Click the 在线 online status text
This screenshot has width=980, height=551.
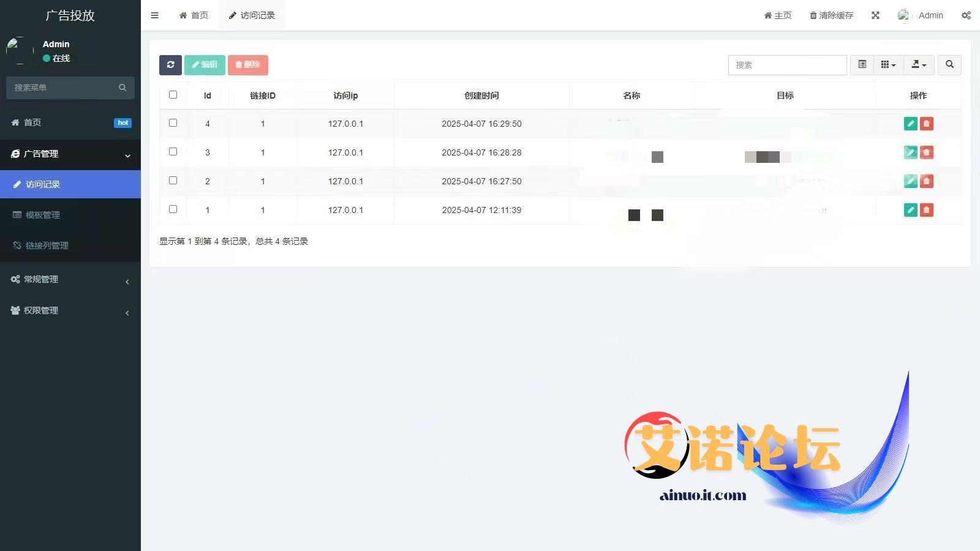point(61,58)
